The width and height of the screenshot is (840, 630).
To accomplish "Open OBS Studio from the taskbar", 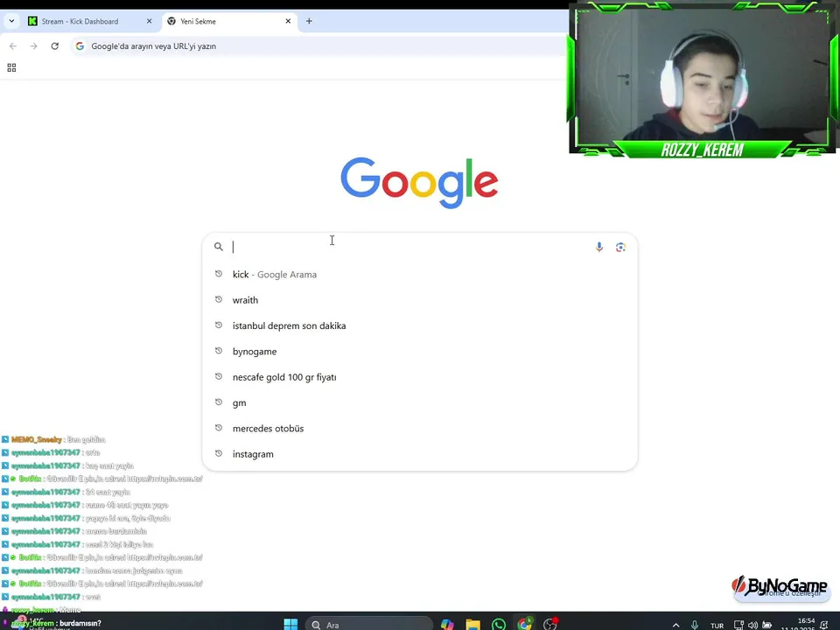I will (x=550, y=624).
